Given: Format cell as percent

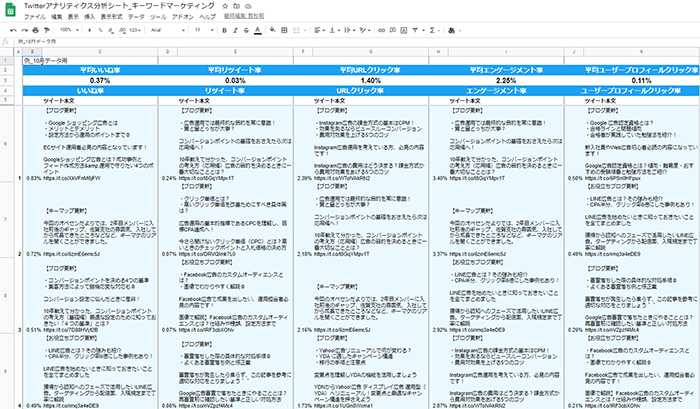Looking at the screenshot, I should coord(100,30).
